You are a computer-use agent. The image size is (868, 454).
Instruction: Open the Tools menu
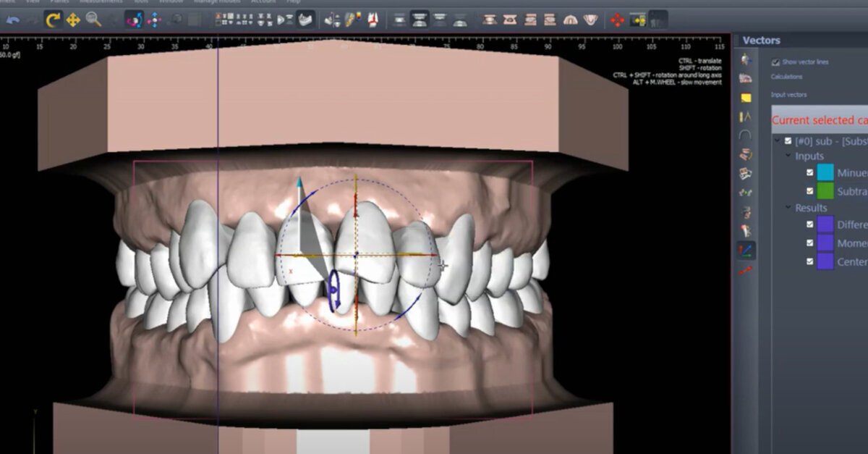click(x=142, y=1)
